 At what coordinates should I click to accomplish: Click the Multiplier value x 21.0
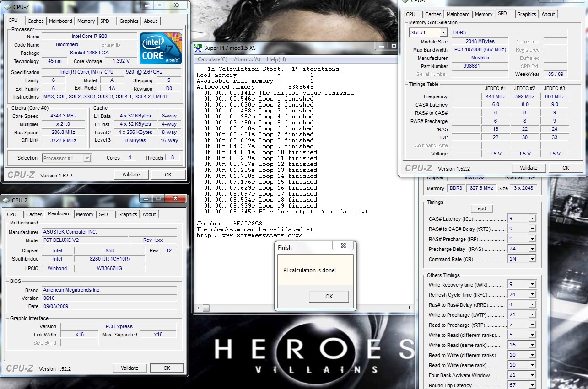click(x=63, y=124)
